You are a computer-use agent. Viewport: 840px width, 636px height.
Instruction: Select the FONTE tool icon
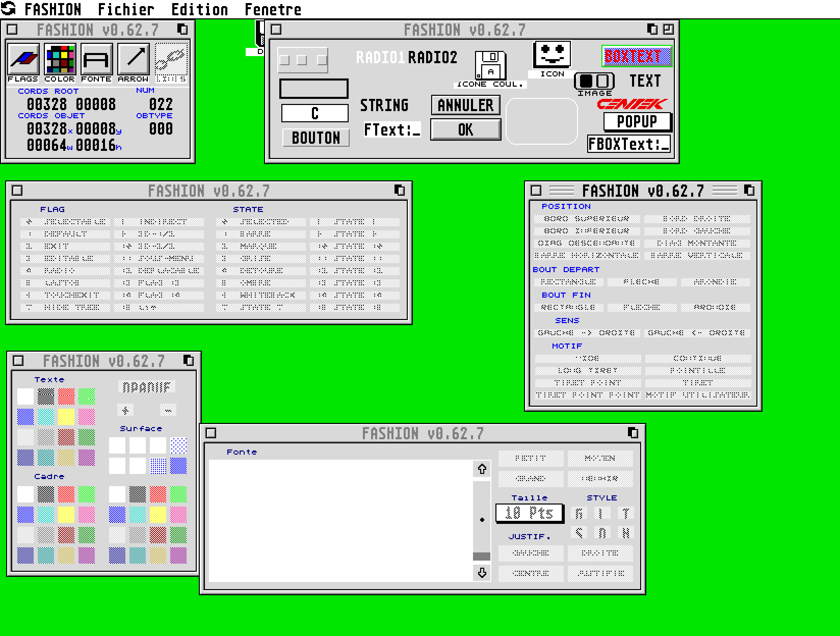[96, 60]
